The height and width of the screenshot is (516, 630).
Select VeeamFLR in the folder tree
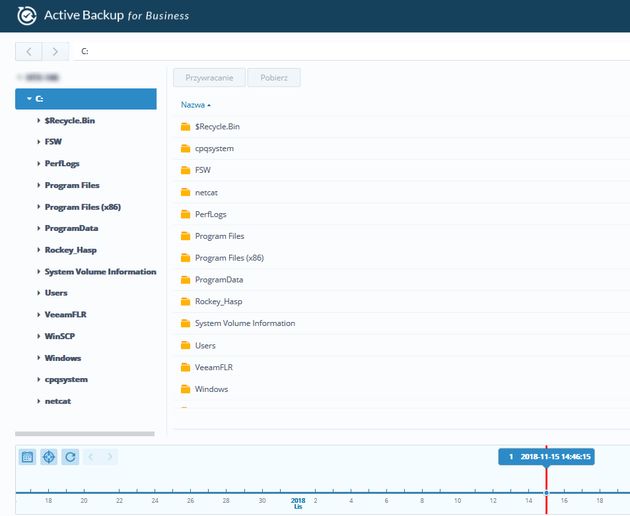pos(65,315)
